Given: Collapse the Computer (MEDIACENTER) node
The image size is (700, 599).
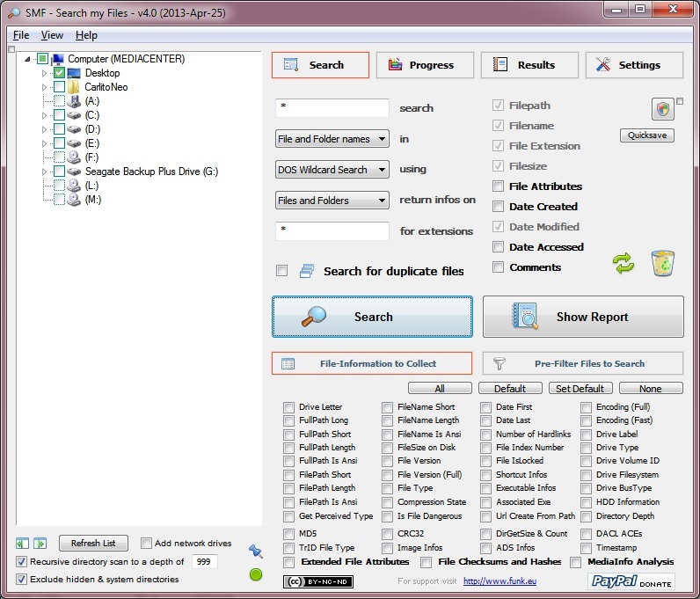Looking at the screenshot, I should [x=27, y=59].
